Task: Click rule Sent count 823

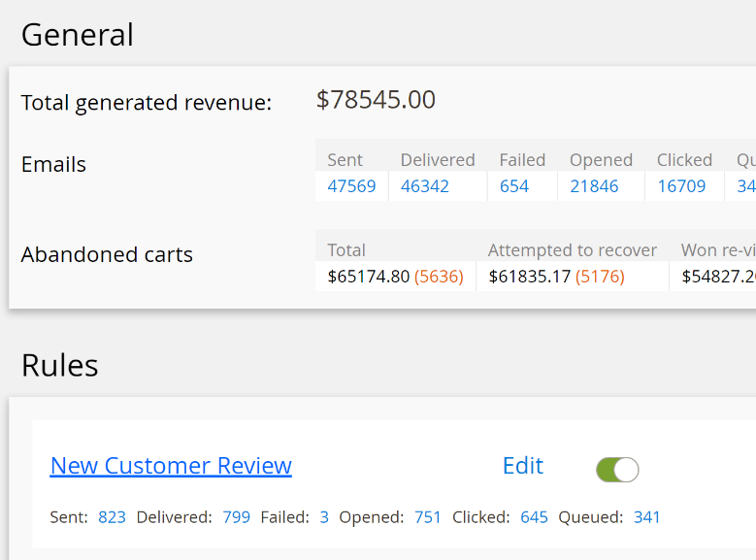Action: 112,517
